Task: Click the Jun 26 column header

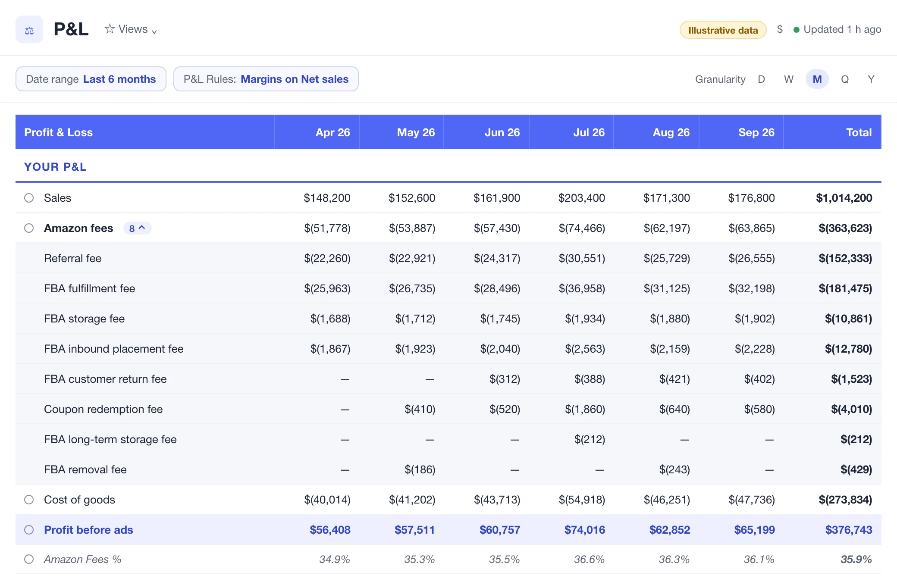Action: point(486,132)
